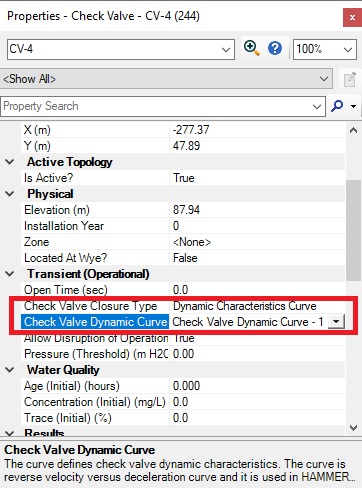The height and width of the screenshot is (488, 362).
Task: Click the scrollbar up arrow
Action: [353, 130]
